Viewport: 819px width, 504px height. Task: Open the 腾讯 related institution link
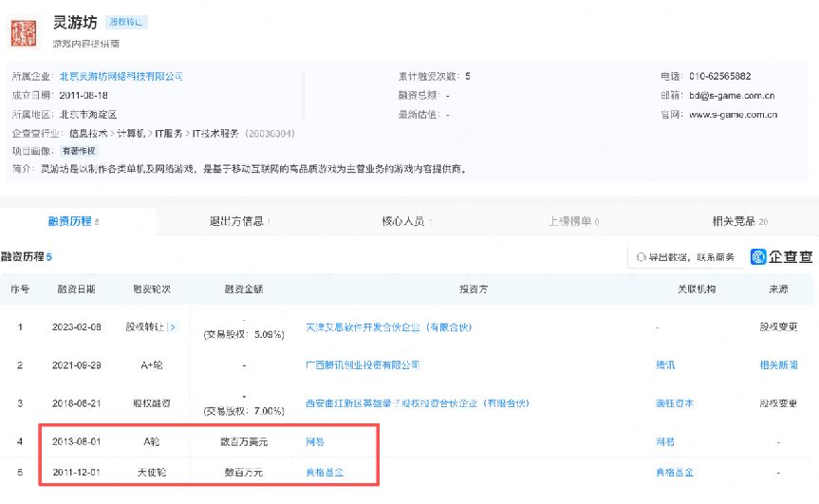pyautogui.click(x=665, y=365)
